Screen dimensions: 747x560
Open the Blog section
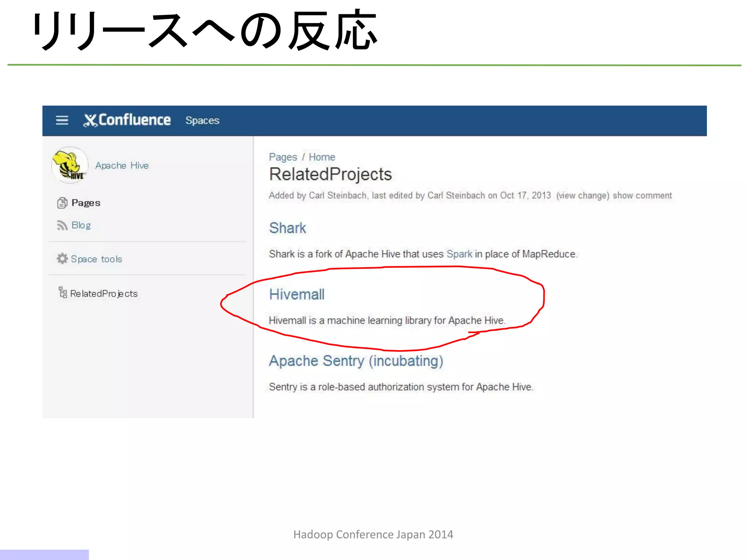(81, 225)
